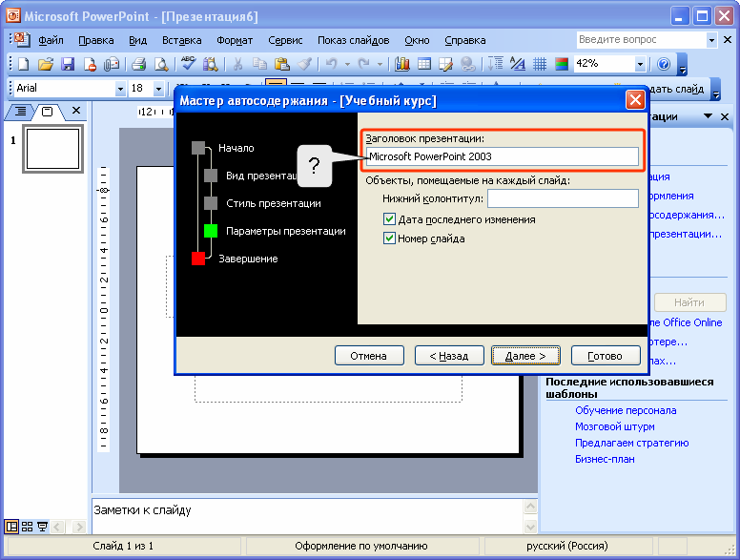
Task: Open Help with the blue question icon
Action: coord(664,64)
